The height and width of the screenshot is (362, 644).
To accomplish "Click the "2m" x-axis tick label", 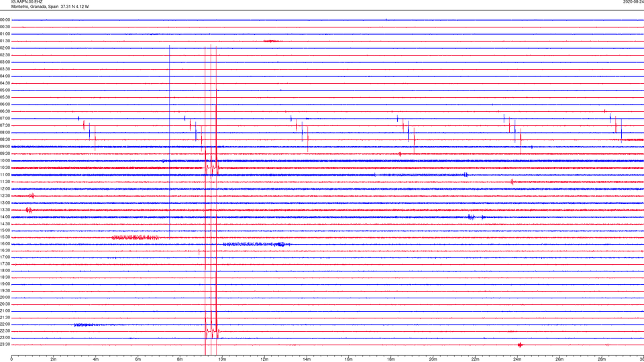I will coord(54,359).
